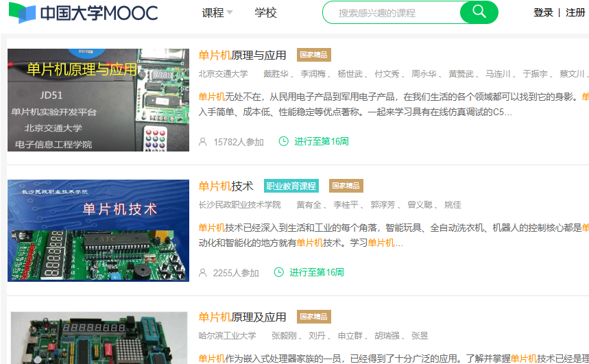Click instructor name 郭淳芳

tap(383, 205)
